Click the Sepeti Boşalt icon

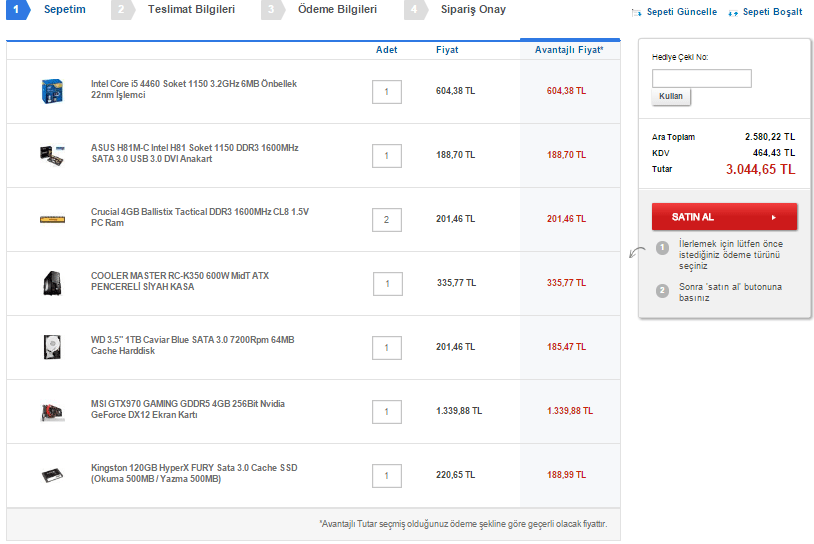point(733,12)
